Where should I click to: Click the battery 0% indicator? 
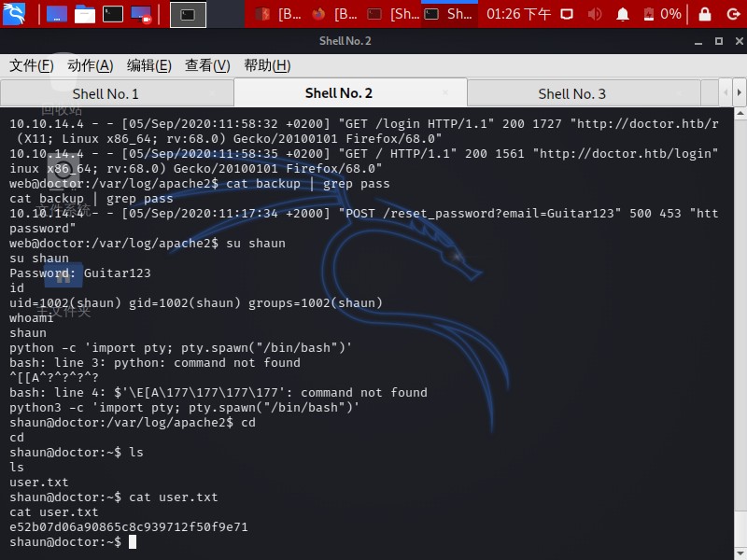pyautogui.click(x=662, y=14)
